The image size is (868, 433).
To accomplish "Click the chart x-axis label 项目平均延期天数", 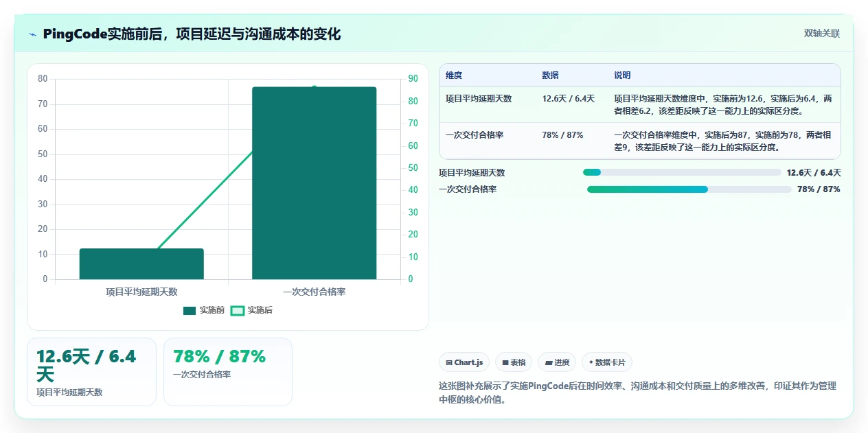I will point(141,292).
